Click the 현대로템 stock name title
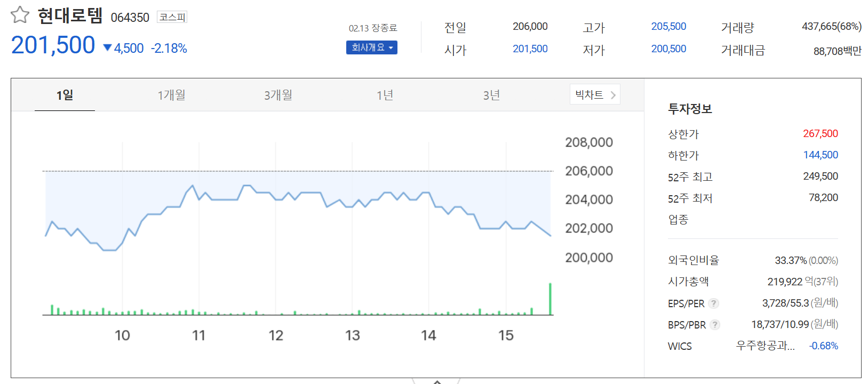The height and width of the screenshot is (384, 868). (x=70, y=15)
